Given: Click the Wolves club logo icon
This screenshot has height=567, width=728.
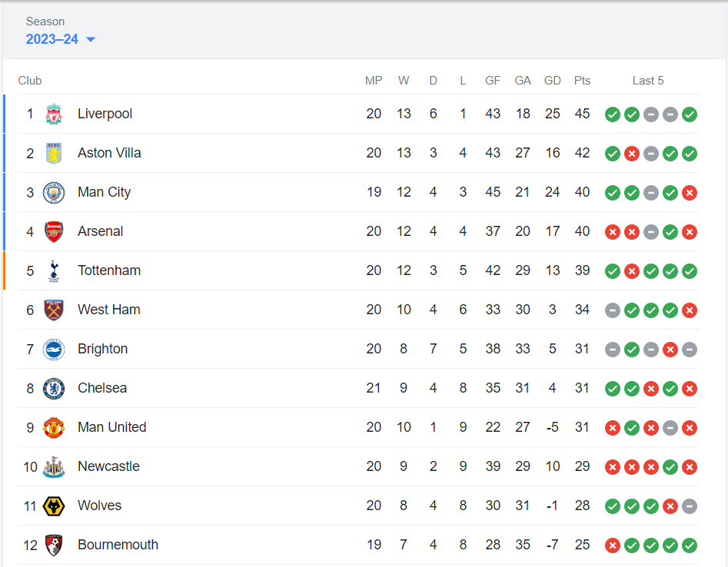Looking at the screenshot, I should click(x=54, y=506).
